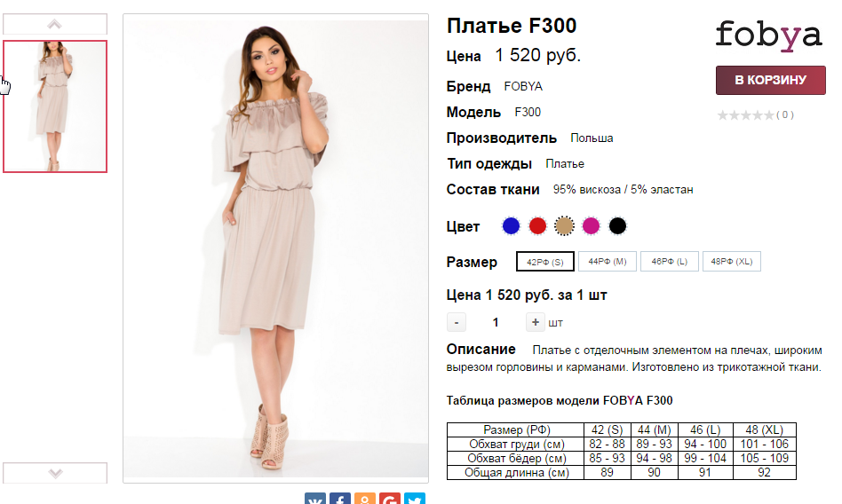Share via the Twitter icon
The image size is (842, 504).
pos(415,499)
